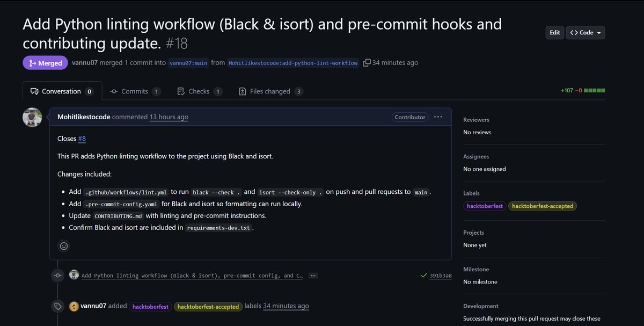Click the Development sidebar heading
644x326 pixels.
tap(481, 306)
